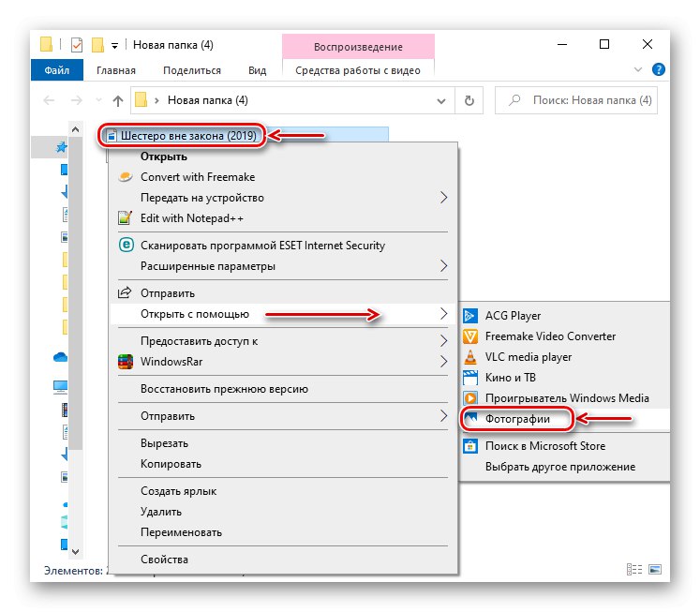The width and height of the screenshot is (700, 612).
Task: Expand the Открыть с помощью submenu arrow
Action: tap(444, 314)
